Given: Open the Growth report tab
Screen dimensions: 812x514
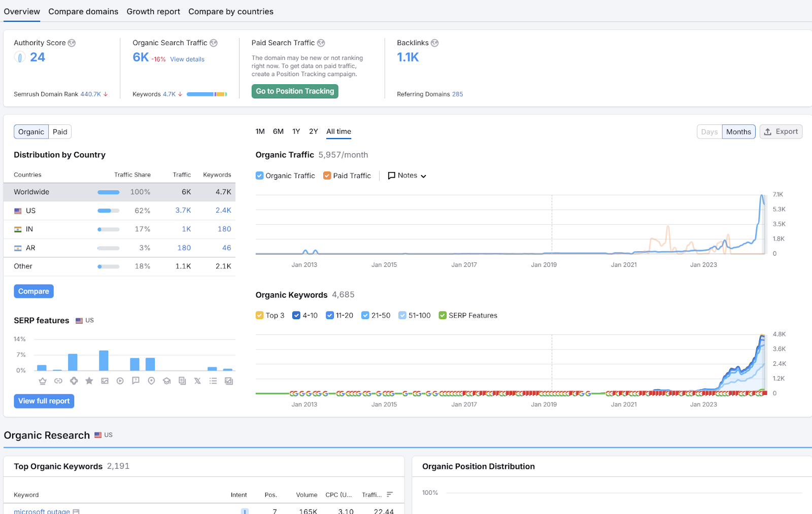Looking at the screenshot, I should point(153,12).
